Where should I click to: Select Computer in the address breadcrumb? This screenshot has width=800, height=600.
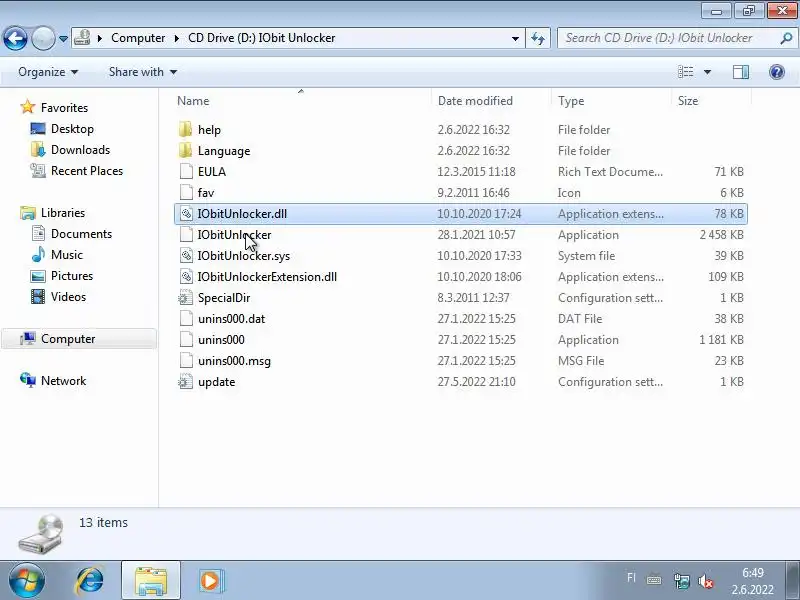click(x=138, y=38)
